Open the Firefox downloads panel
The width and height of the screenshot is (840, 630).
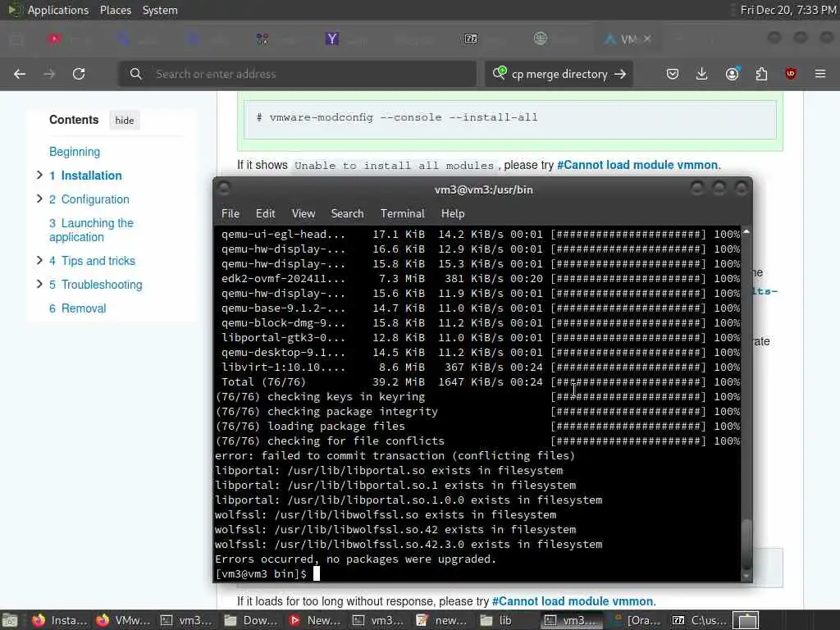702,74
